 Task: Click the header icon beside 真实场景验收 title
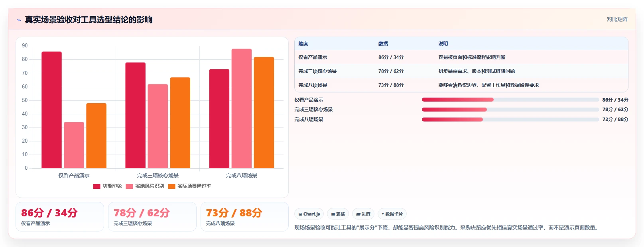(19, 20)
